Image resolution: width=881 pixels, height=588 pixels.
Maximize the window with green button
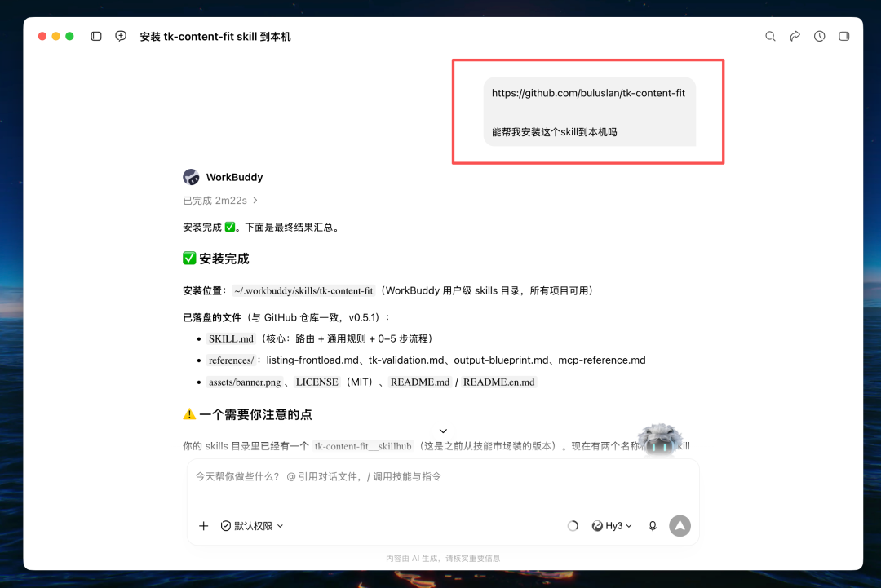click(x=69, y=36)
